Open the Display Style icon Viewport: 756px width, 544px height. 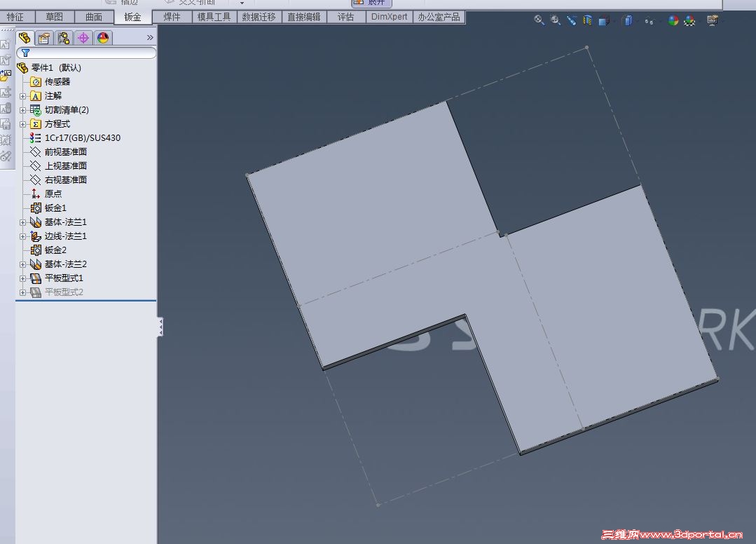(627, 20)
